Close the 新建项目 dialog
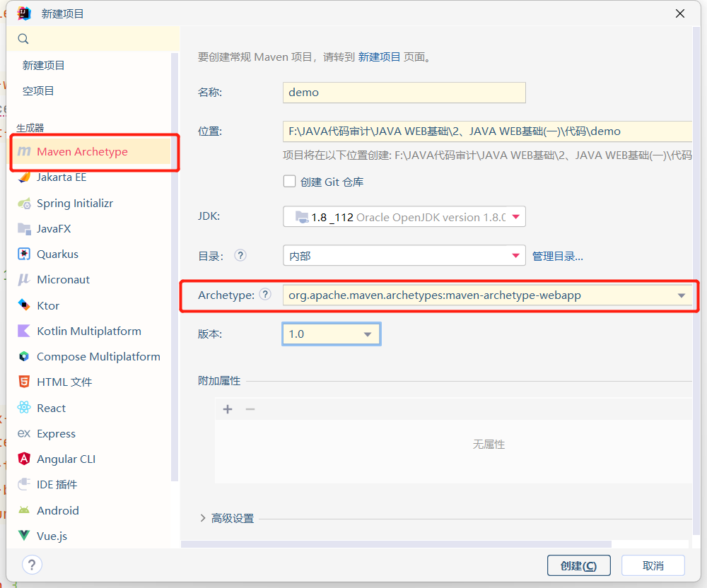Viewport: 707px width, 588px height. (x=680, y=13)
